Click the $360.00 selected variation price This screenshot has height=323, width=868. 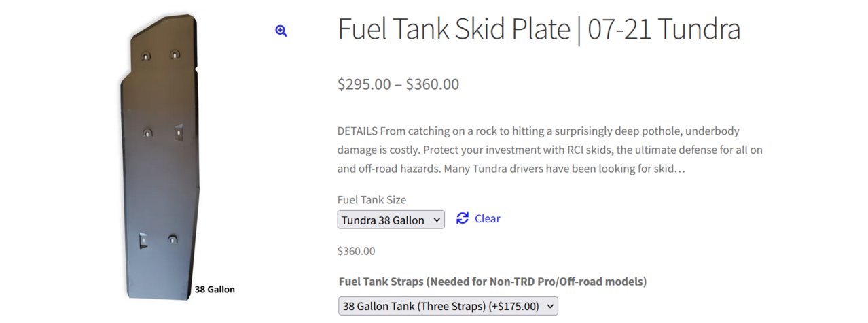[356, 251]
